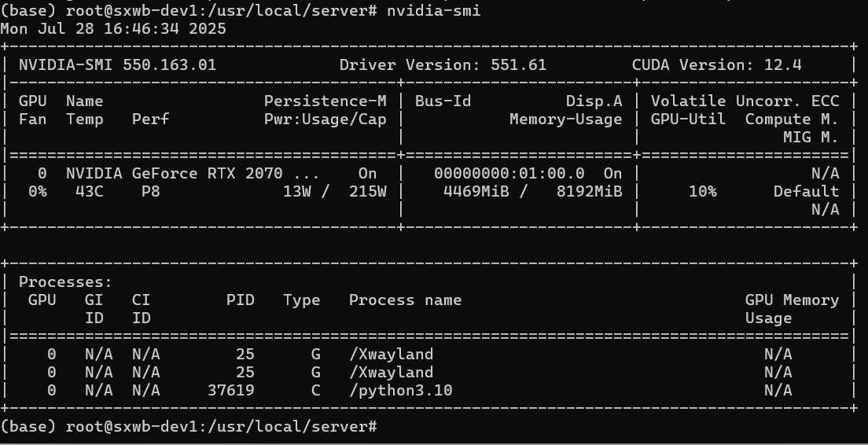The image size is (868, 445).
Task: Click the NVIDIA-SMI 550.163.01 version text
Action: point(117,64)
